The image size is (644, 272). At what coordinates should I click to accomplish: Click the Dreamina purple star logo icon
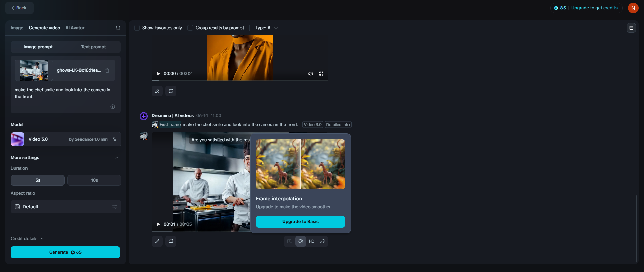pyautogui.click(x=144, y=116)
